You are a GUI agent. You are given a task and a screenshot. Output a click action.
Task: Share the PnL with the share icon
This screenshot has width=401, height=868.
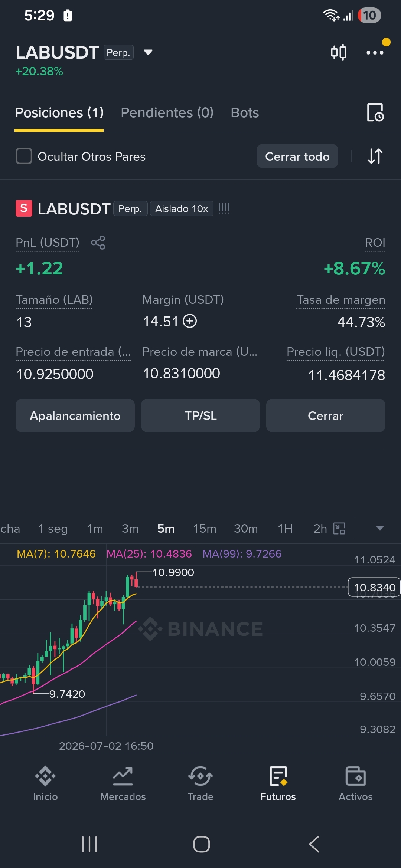(x=98, y=243)
